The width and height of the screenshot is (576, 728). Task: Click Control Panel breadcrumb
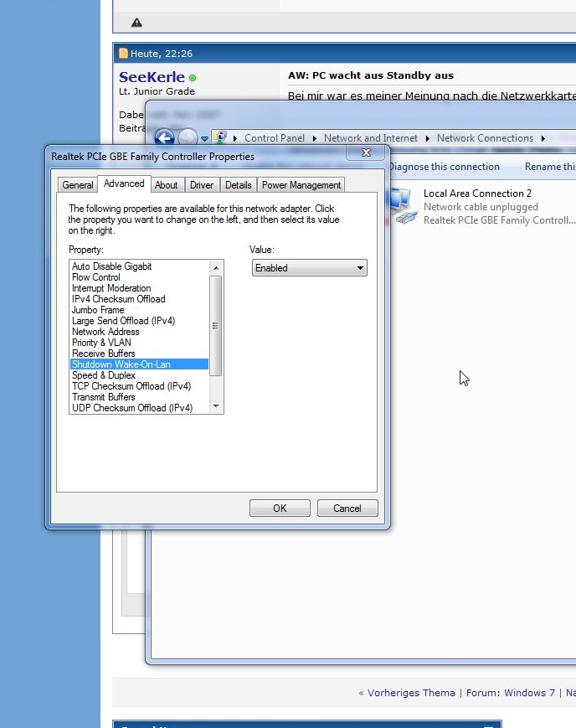[275, 138]
